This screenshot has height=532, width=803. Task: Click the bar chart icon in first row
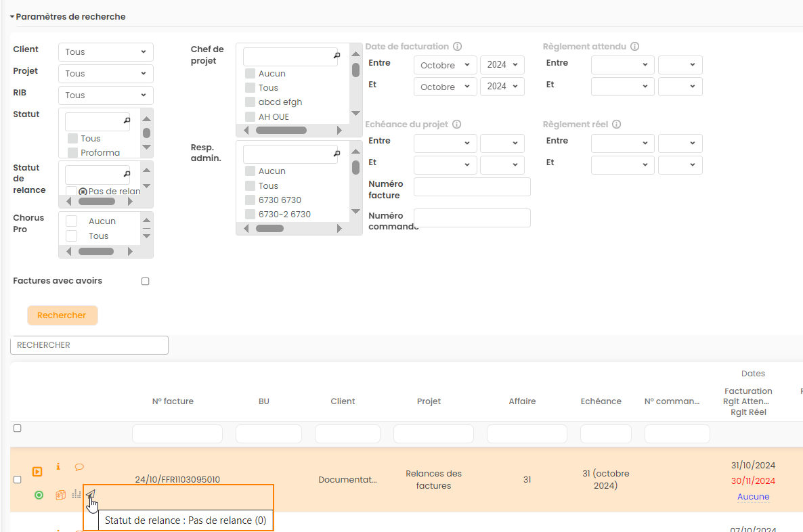pos(76,495)
